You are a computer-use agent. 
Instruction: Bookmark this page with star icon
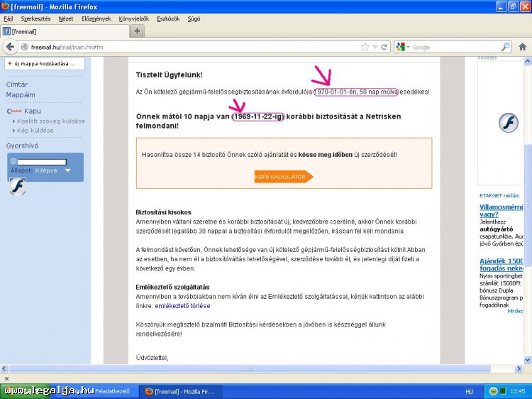click(x=365, y=47)
